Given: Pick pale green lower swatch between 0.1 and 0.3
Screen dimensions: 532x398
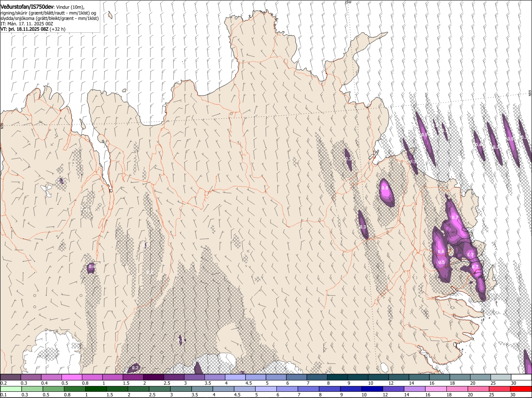Looking at the screenshot, I should point(11,389).
